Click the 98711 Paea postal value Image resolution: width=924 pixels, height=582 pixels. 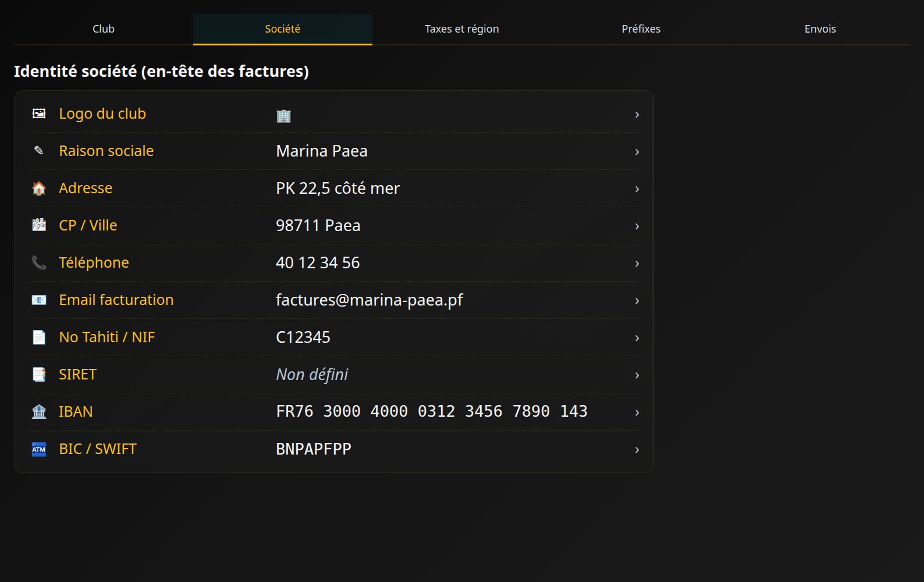[x=318, y=225]
